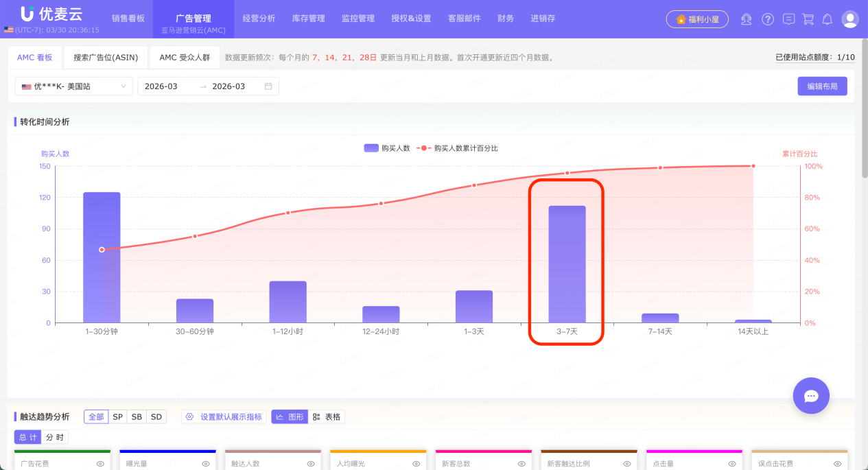
Task: Toggle the 购买人数累计百分比 legend series
Action: 457,148
